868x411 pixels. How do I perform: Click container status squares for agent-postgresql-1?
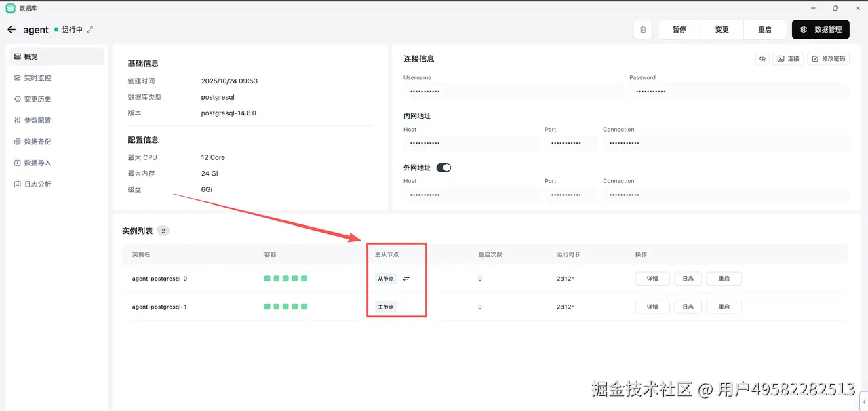point(285,307)
